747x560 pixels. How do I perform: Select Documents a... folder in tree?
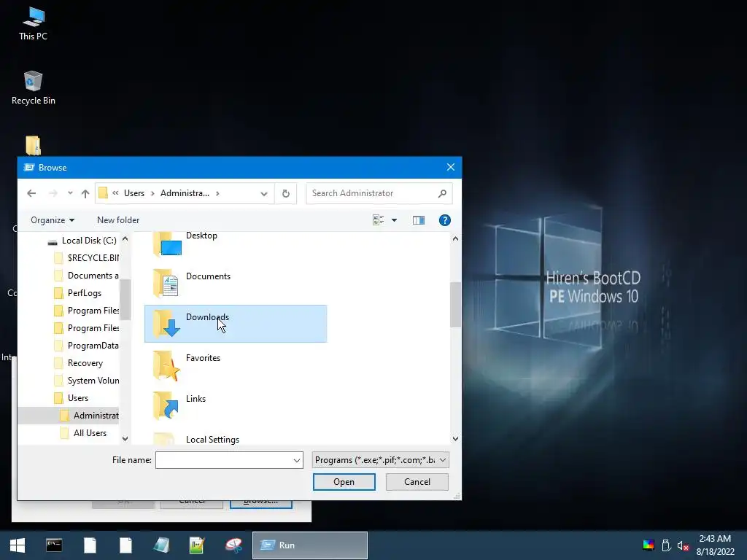(x=87, y=276)
